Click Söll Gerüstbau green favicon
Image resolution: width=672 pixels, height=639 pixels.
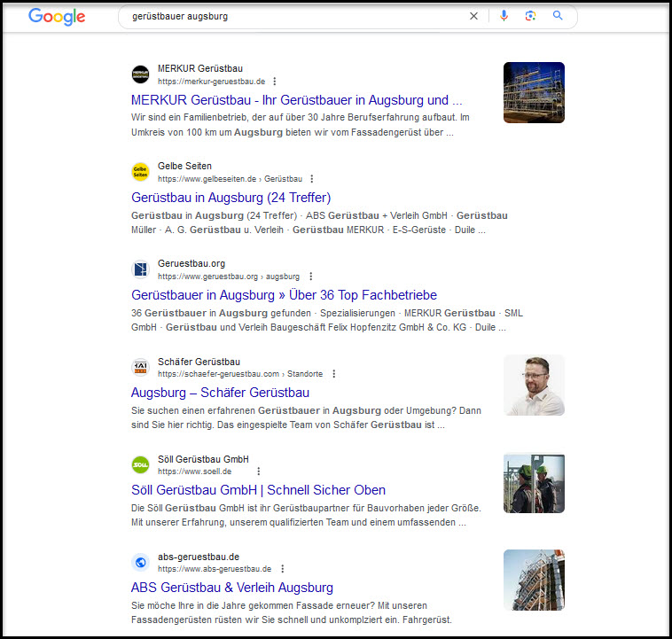coord(140,464)
